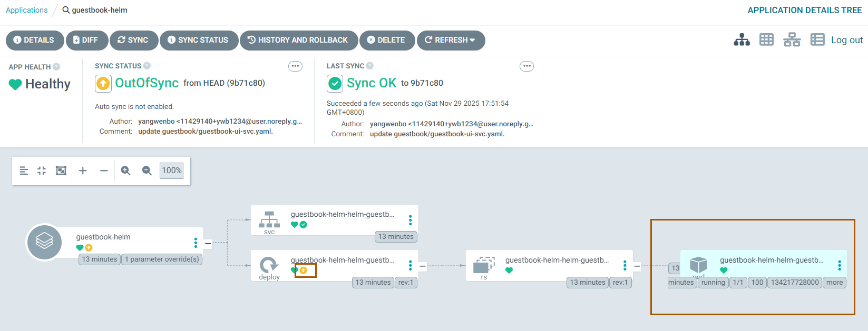868x331 pixels.
Task: Click Log out
Action: (x=847, y=40)
